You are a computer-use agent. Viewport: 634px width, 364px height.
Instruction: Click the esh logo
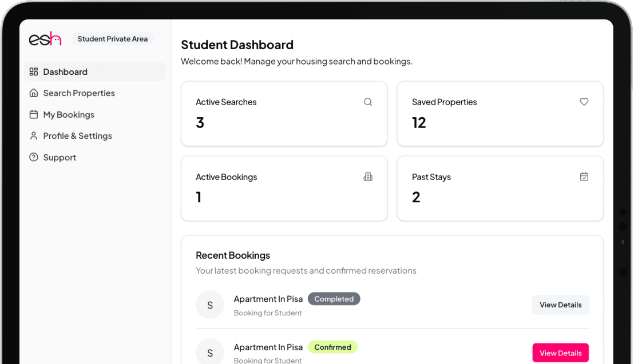point(45,39)
